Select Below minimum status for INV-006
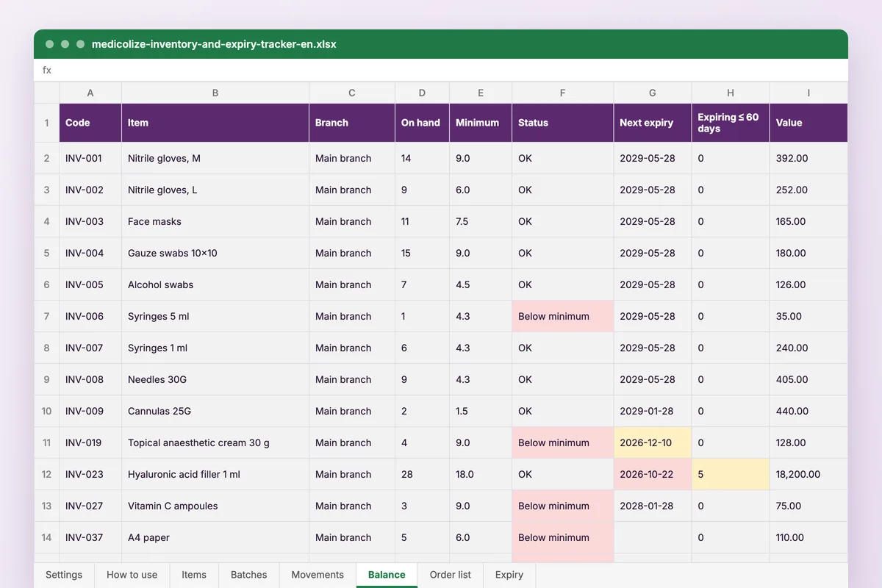This screenshot has width=882, height=588. [563, 316]
